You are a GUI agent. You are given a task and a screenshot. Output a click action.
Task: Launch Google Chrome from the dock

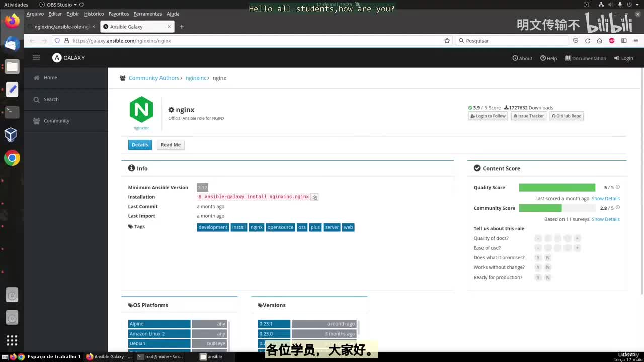pos(12,158)
